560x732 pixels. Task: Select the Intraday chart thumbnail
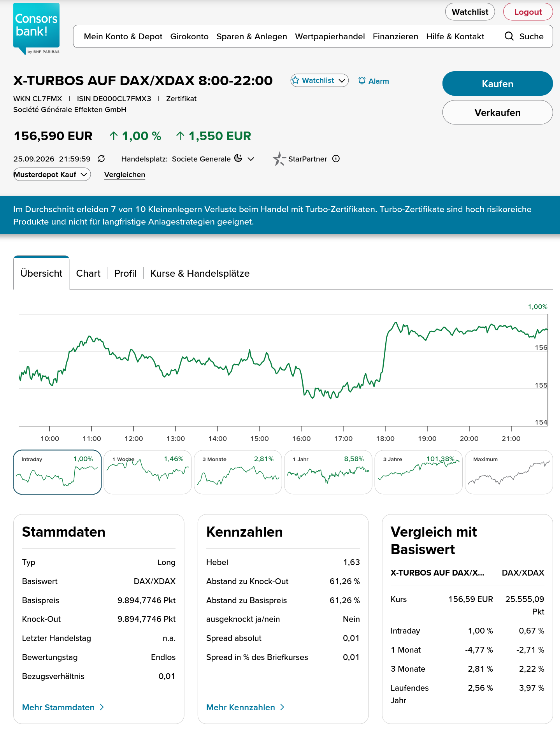(x=57, y=472)
